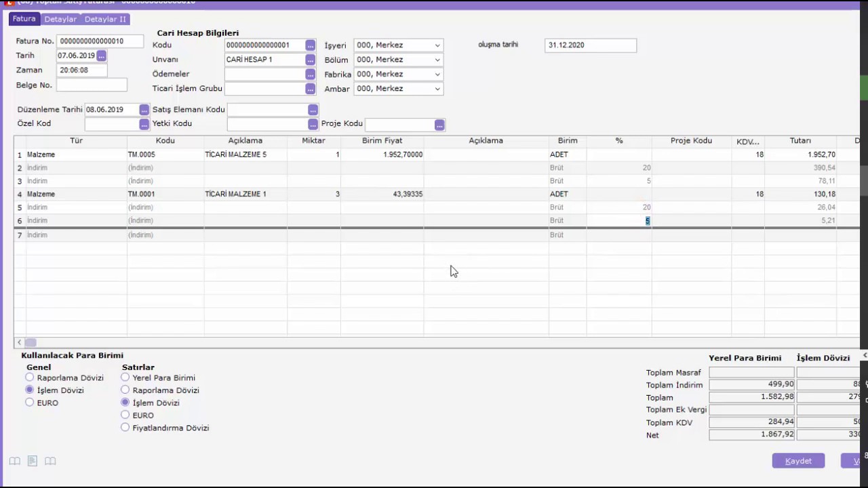Click the Özel Kod input field
The width and height of the screenshot is (868, 488).
coord(112,124)
